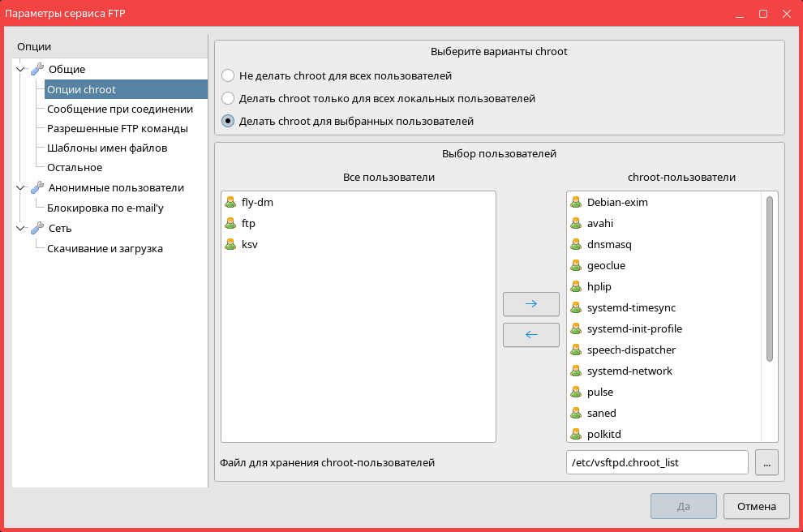Image resolution: width=803 pixels, height=532 pixels.
Task: Go to 'Разрешенные FTP команды' page
Action: (118, 128)
